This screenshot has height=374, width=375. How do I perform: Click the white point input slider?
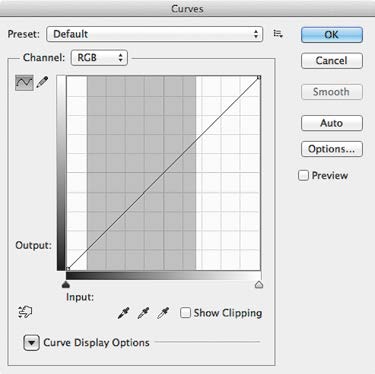tap(259, 284)
